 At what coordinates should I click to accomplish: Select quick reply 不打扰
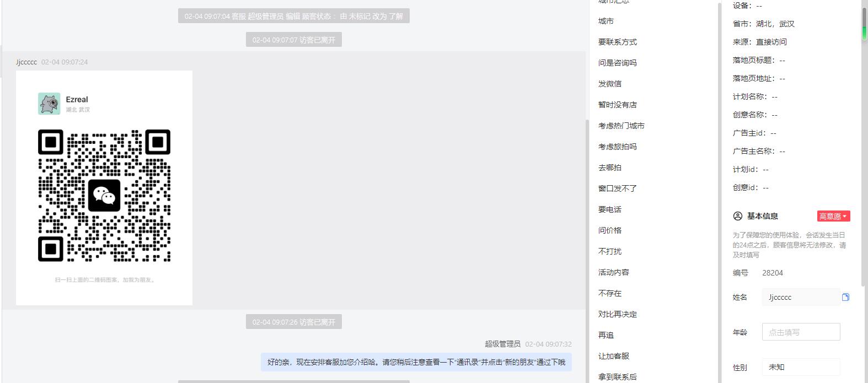click(x=610, y=251)
